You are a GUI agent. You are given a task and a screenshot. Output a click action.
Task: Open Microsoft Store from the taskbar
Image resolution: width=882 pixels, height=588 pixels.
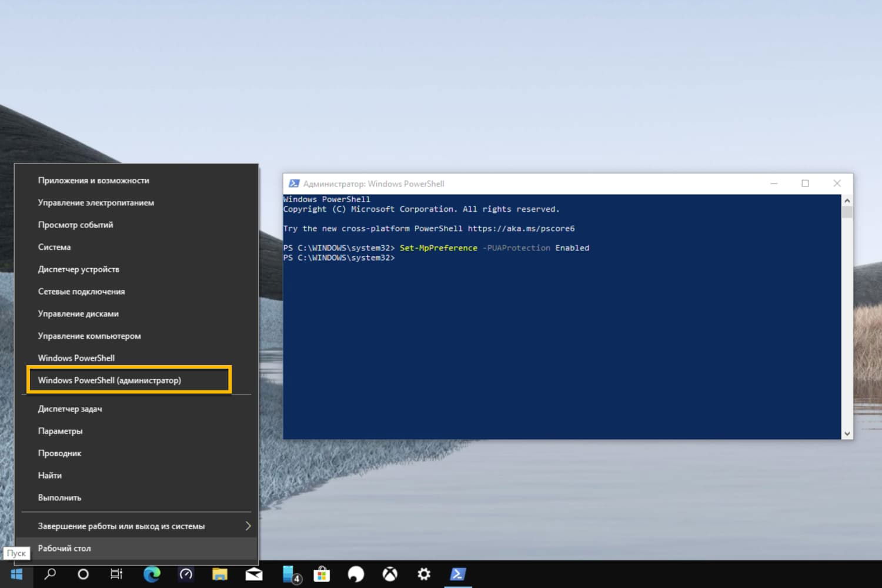pos(322,574)
